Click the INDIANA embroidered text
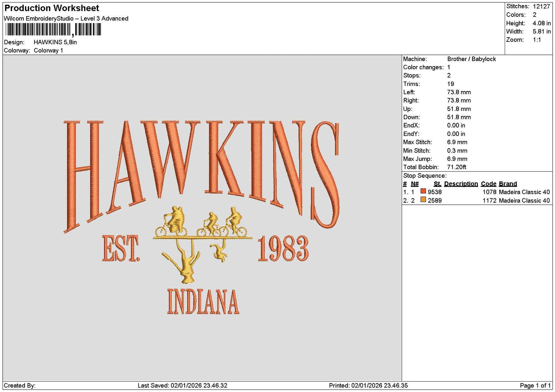This screenshot has width=555, height=392. [x=203, y=302]
